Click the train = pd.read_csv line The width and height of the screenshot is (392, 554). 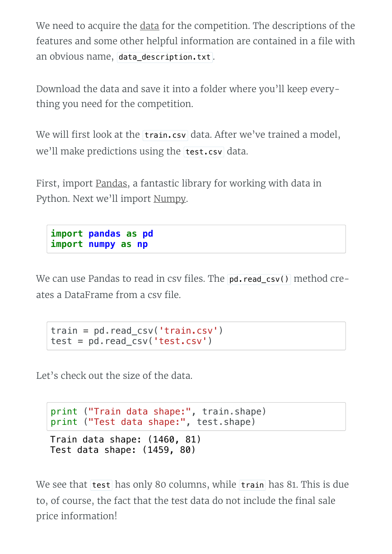coord(137,331)
